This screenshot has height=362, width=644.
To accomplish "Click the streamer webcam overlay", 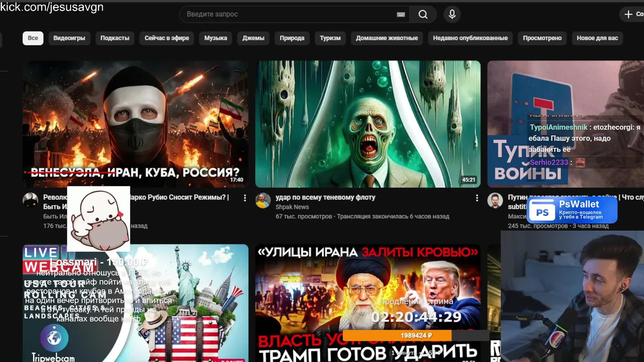I will coord(573,297).
